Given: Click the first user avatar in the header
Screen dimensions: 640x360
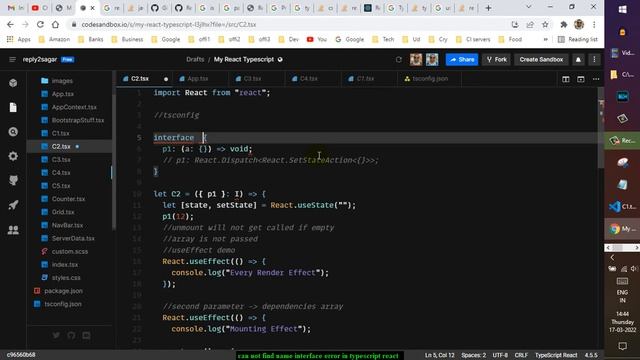Looking at the screenshot, I should click(416, 60).
